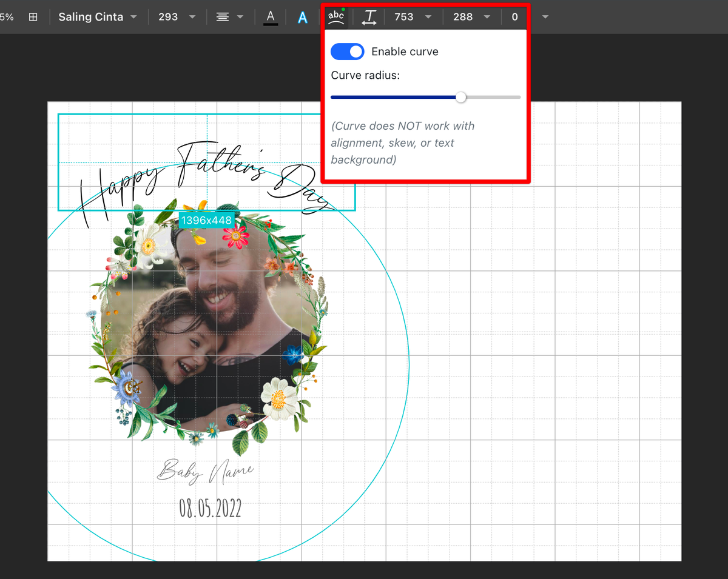The image size is (728, 579).
Task: Click the text width spacing icon
Action: (x=369, y=18)
